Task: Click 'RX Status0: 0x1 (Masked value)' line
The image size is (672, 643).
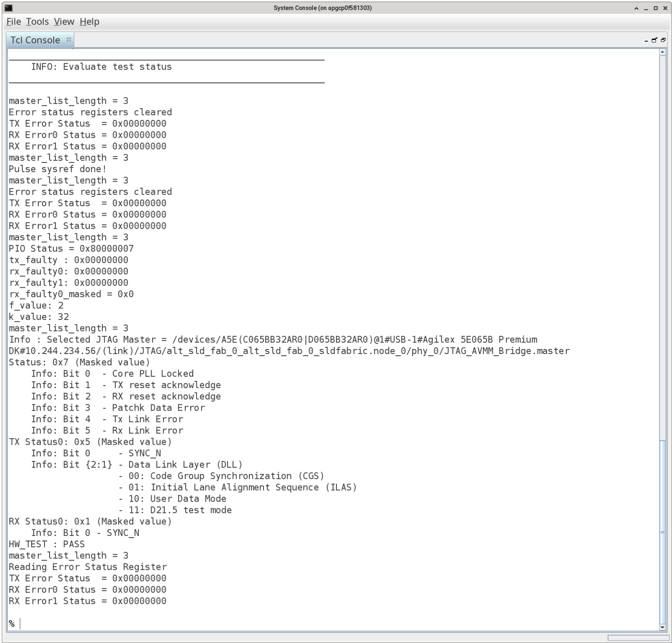Action: (x=90, y=521)
